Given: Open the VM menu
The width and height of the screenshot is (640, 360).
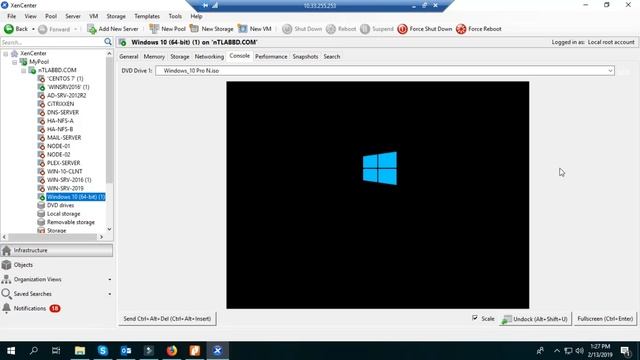Looking at the screenshot, I should (x=93, y=16).
